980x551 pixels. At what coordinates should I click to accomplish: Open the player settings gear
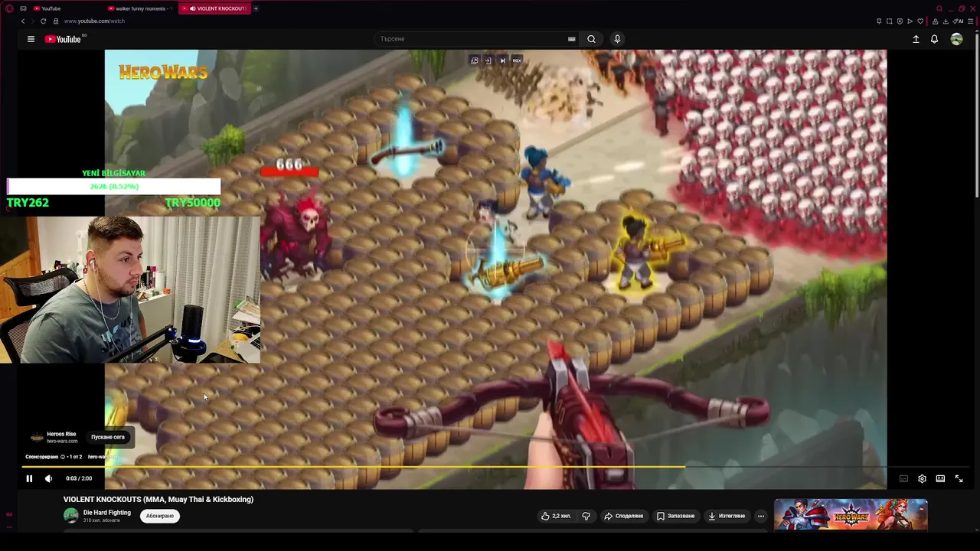[x=922, y=478]
